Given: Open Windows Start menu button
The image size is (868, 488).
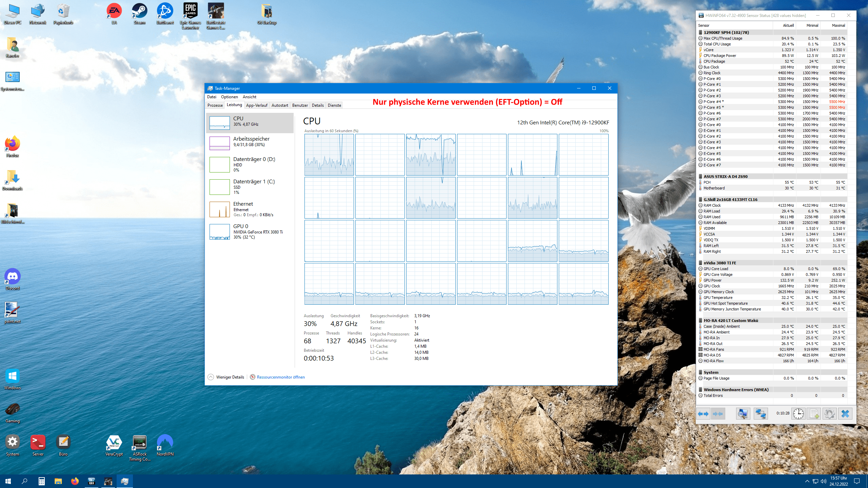Looking at the screenshot, I should point(8,481).
